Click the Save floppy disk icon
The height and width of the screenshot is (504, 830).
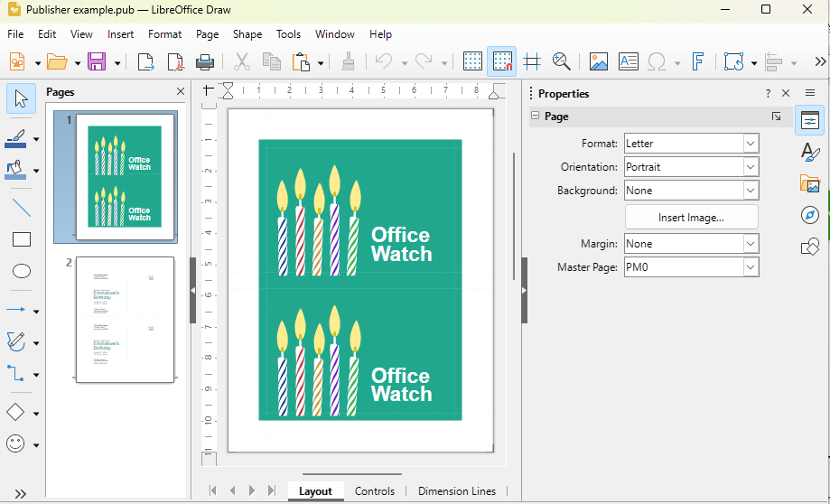[x=97, y=62]
